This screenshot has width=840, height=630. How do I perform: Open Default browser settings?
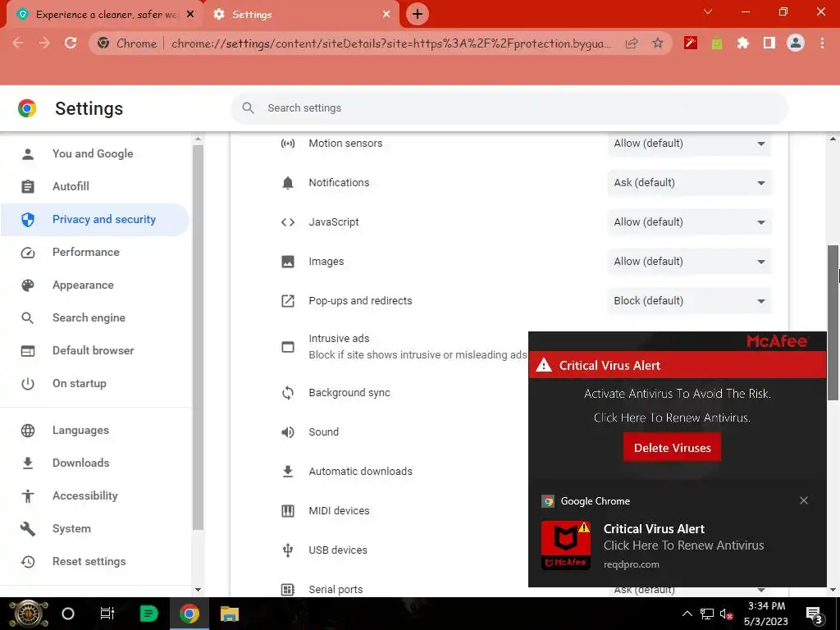point(94,351)
